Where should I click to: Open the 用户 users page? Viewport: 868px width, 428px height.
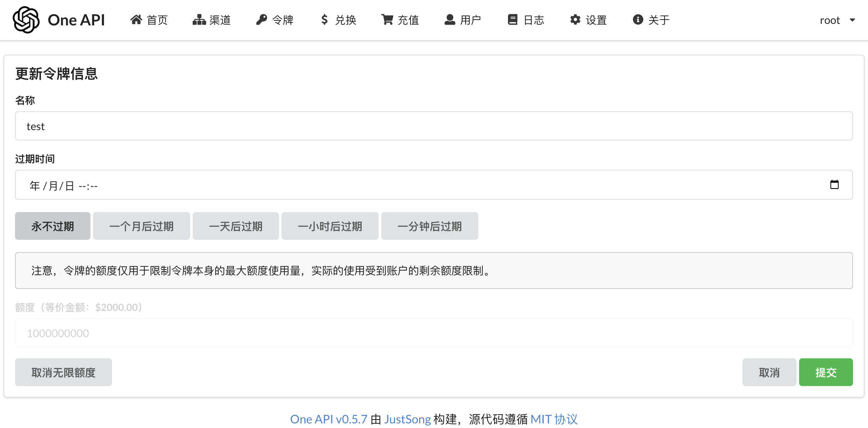463,20
